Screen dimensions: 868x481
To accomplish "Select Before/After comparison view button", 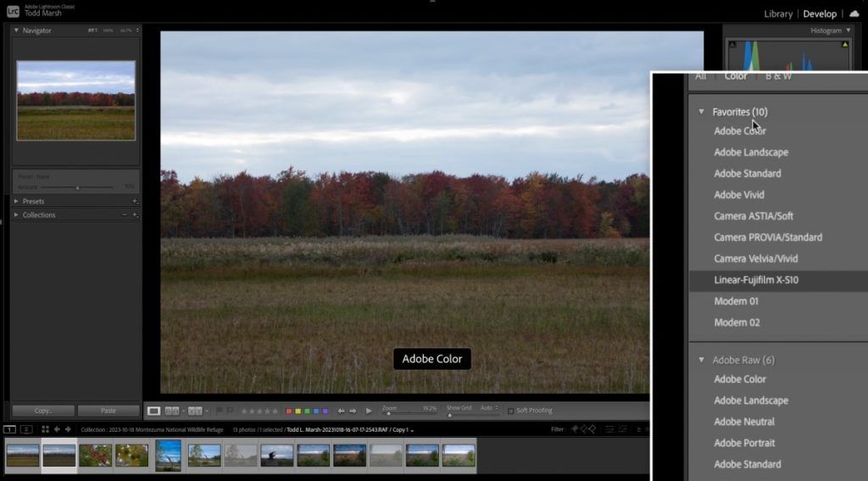I will click(x=172, y=411).
